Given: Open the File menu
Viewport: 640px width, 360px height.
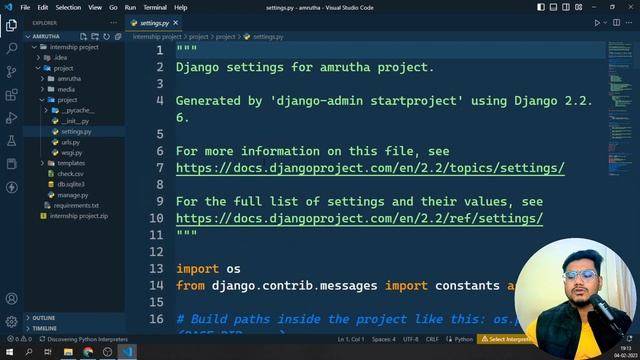Looking at the screenshot, I should pos(25,7).
